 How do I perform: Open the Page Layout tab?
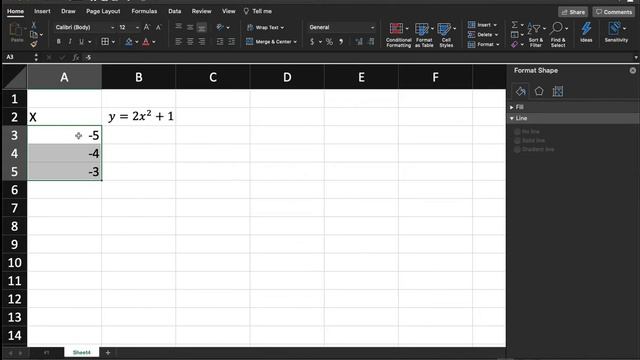point(103,11)
